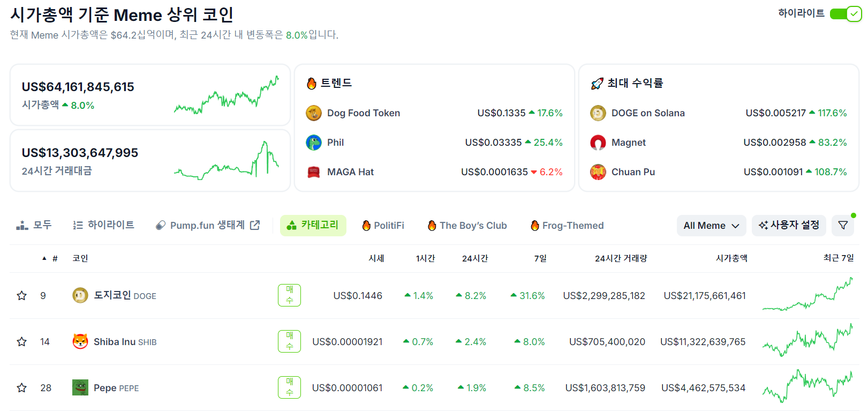
Task: Click the fire icon on Frog-Themed tab
Action: click(x=534, y=226)
